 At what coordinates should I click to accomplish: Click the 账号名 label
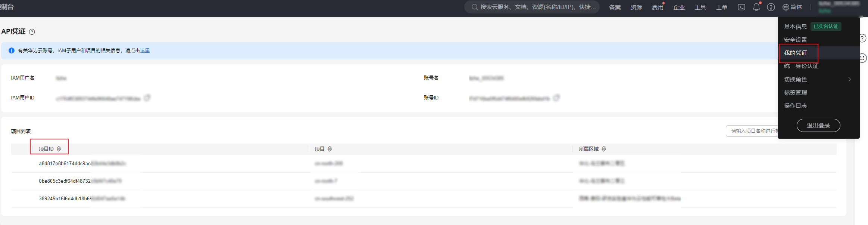[x=431, y=78]
